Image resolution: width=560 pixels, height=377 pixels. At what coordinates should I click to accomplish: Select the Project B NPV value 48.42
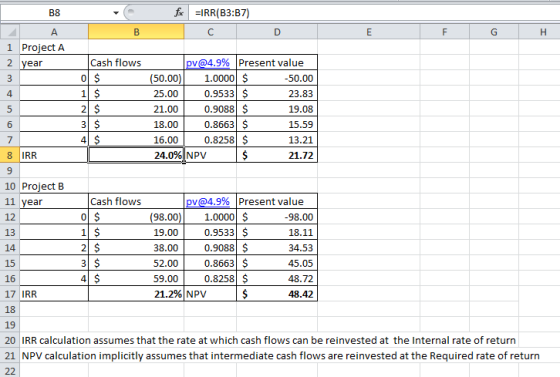pos(277,294)
